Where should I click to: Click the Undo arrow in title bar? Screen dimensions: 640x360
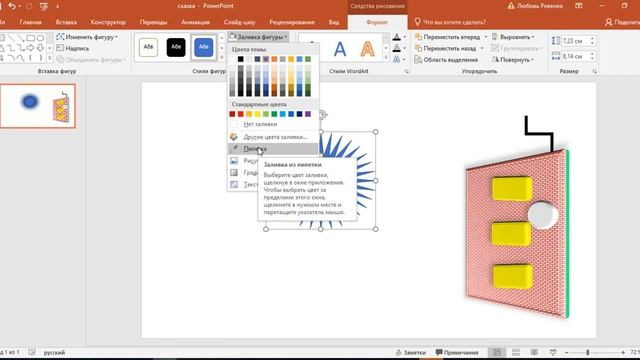[12, 6]
